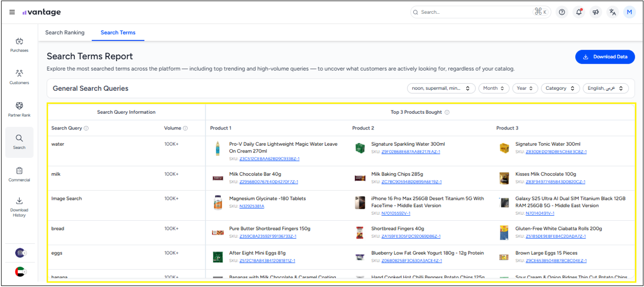This screenshot has width=644, height=287.
Task: Select the Search Terms tab
Action: coord(118,33)
